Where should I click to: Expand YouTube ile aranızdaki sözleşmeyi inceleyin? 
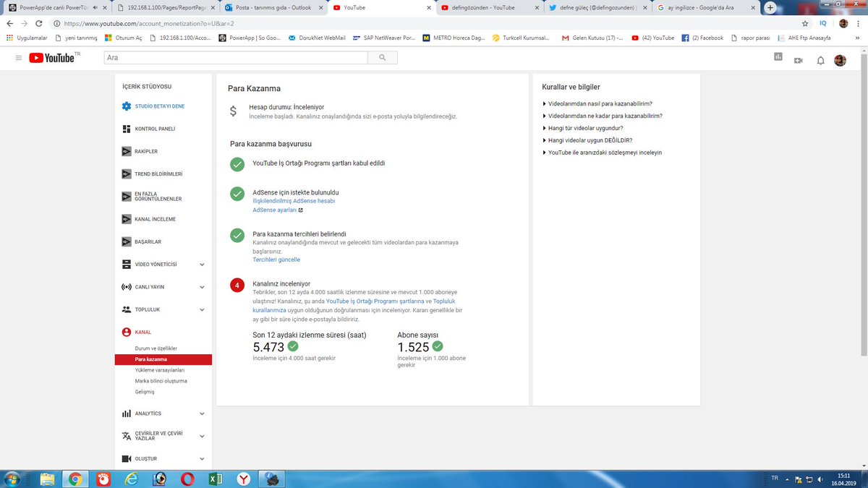(x=602, y=153)
